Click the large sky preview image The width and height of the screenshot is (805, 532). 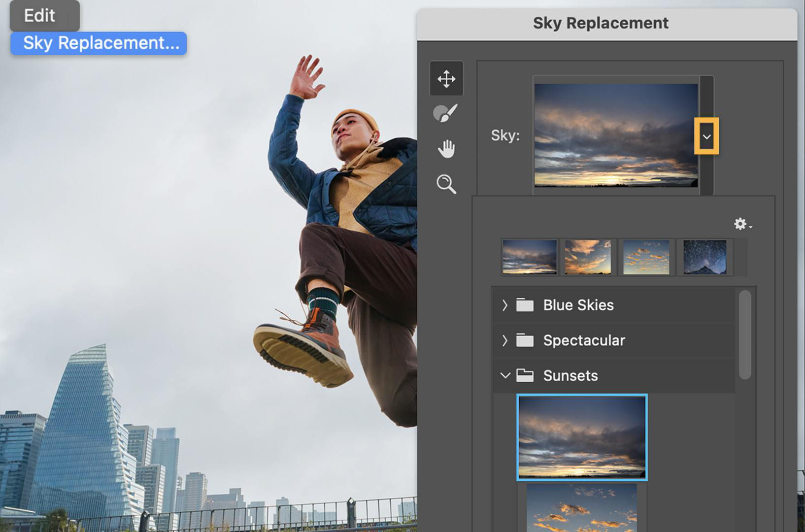[x=615, y=134]
